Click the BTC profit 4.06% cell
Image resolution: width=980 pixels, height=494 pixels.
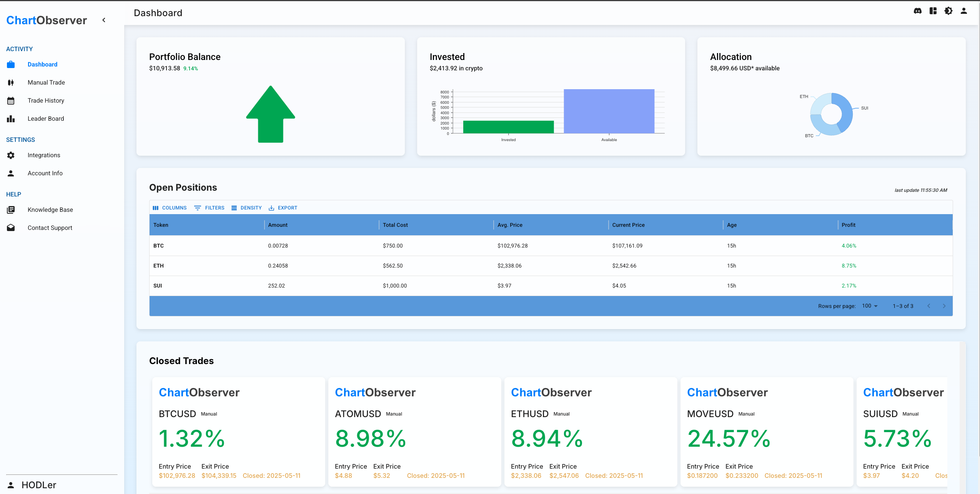(849, 246)
